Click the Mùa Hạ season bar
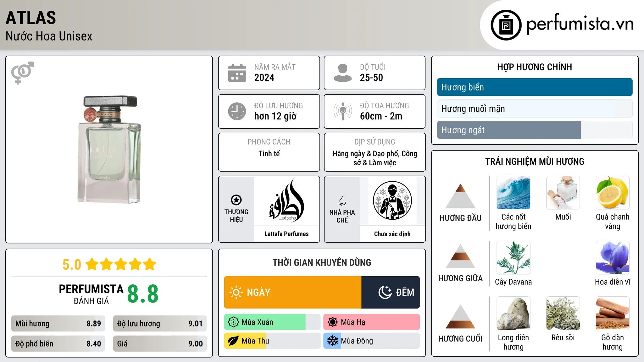 pos(372,322)
